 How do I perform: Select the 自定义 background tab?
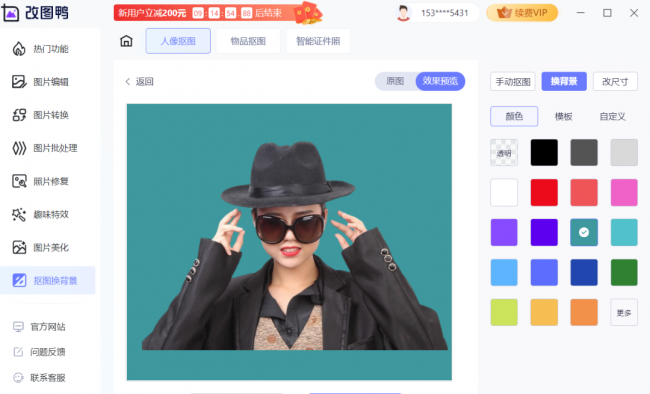612,117
